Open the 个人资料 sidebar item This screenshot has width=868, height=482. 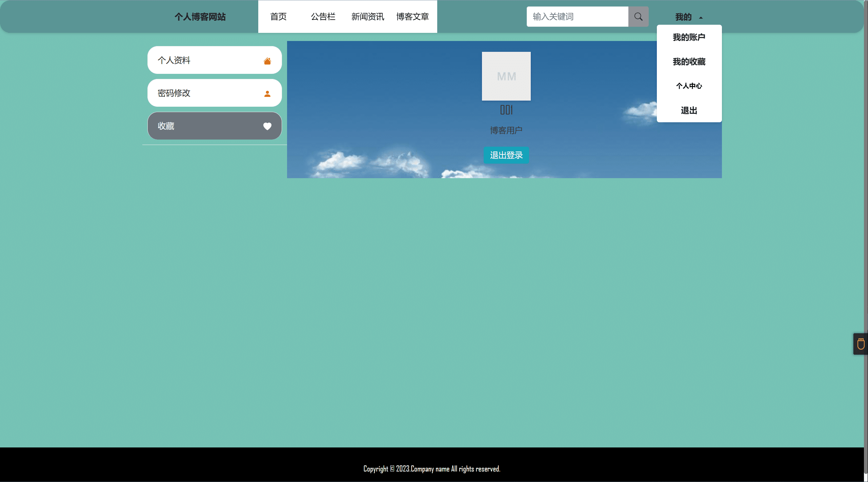pyautogui.click(x=215, y=60)
